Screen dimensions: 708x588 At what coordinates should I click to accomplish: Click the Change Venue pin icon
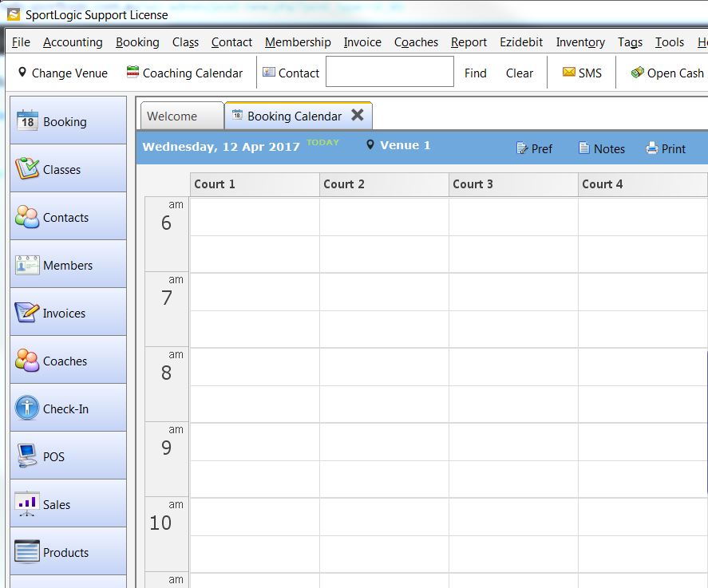(22, 72)
